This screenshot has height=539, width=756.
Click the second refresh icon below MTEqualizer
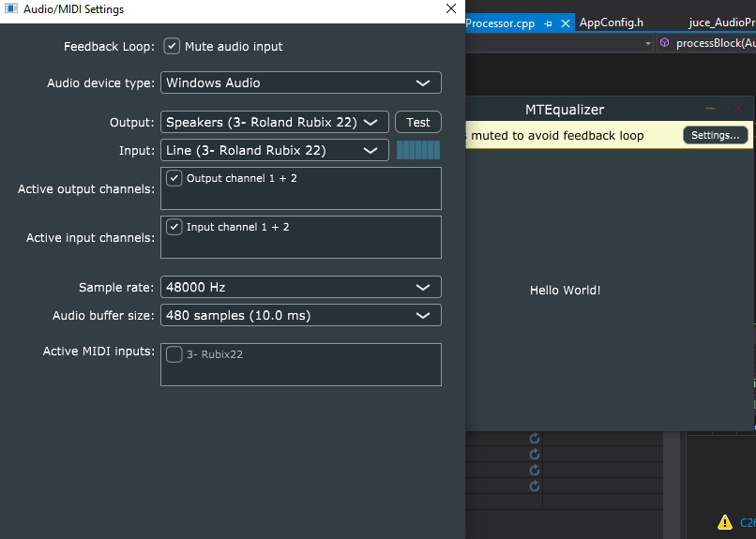(x=535, y=455)
